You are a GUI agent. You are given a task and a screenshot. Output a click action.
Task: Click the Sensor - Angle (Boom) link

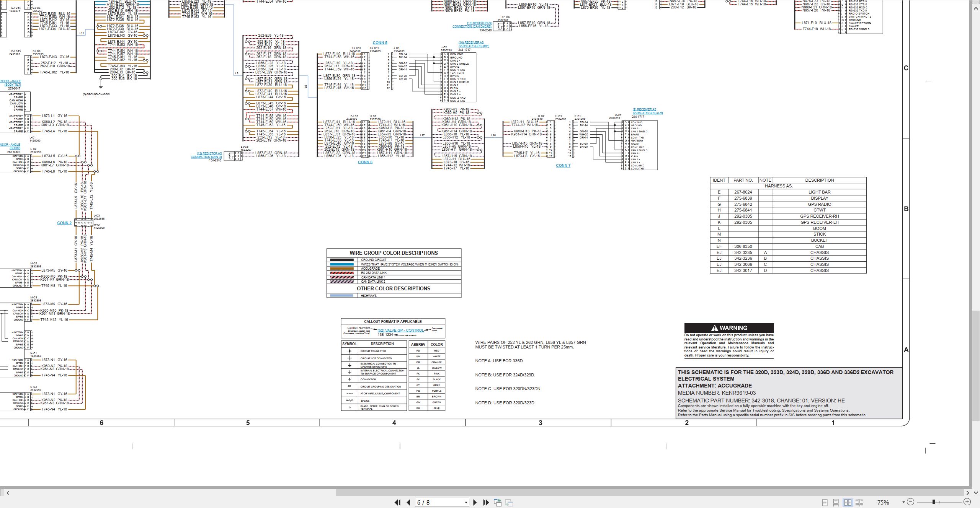pyautogui.click(x=10, y=147)
